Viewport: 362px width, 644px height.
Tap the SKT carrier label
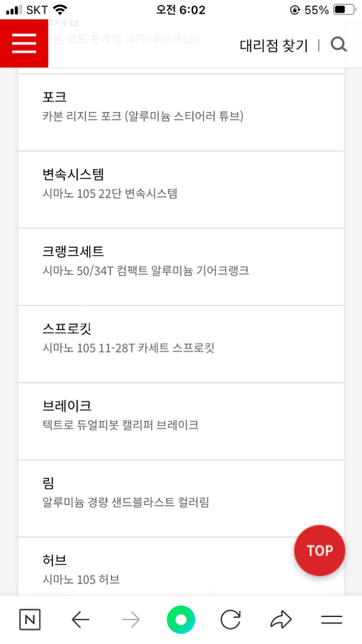[35, 9]
